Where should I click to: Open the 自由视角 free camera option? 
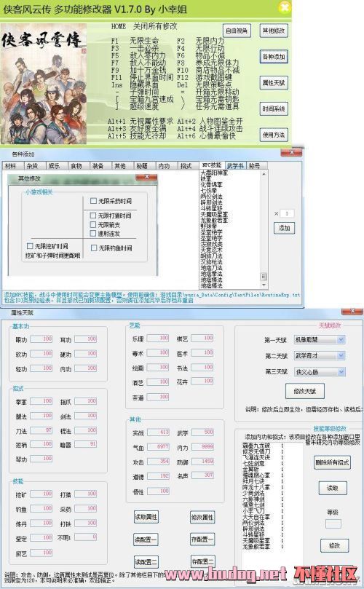pyautogui.click(x=237, y=31)
